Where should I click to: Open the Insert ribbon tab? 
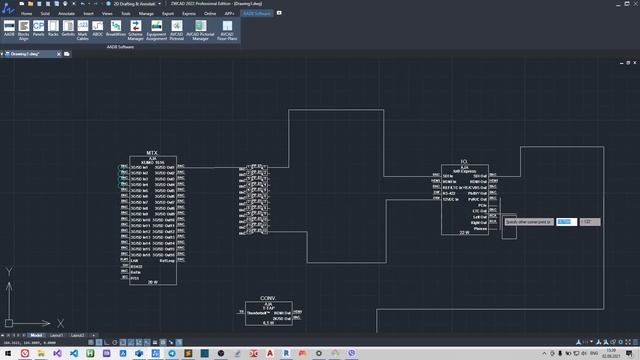pyautogui.click(x=88, y=13)
